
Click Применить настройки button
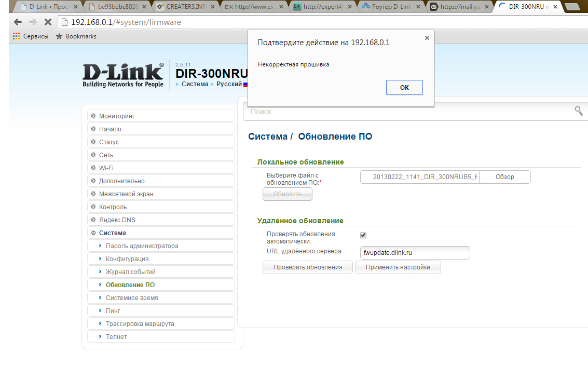pos(398,267)
